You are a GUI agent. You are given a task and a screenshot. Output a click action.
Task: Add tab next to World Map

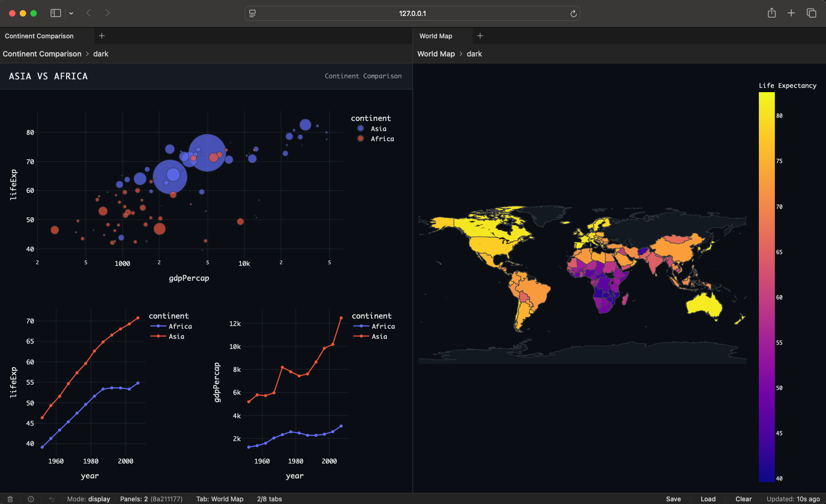pyautogui.click(x=480, y=36)
